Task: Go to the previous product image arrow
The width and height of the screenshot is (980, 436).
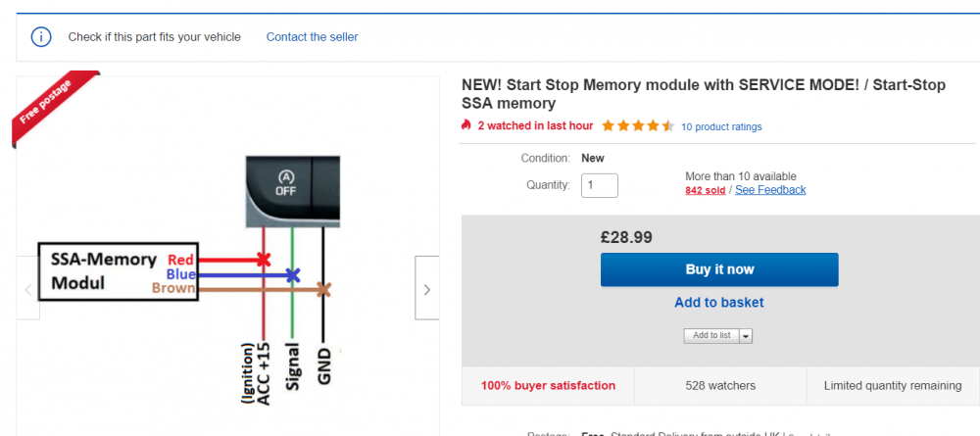Action: pos(28,289)
